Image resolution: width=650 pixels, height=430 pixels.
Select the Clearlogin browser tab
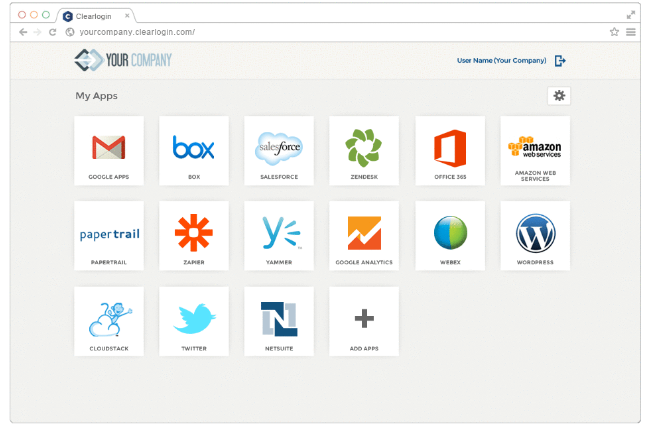[x=95, y=16]
